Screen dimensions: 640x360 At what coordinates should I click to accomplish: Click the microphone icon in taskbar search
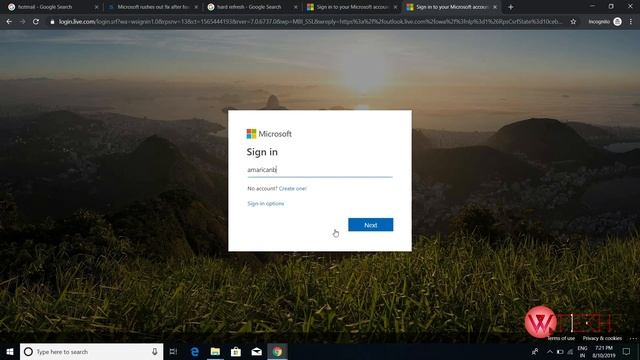tap(155, 351)
